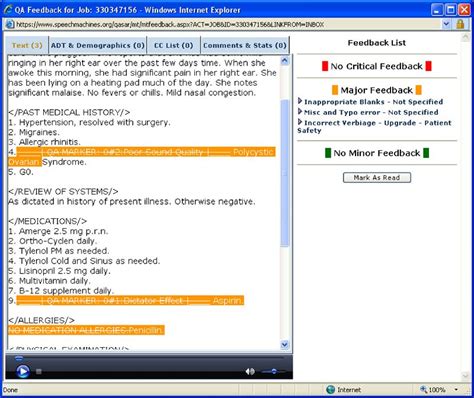Click the 'Migraines' list entry
Screen dimensions: 474x398
[x=34, y=132]
